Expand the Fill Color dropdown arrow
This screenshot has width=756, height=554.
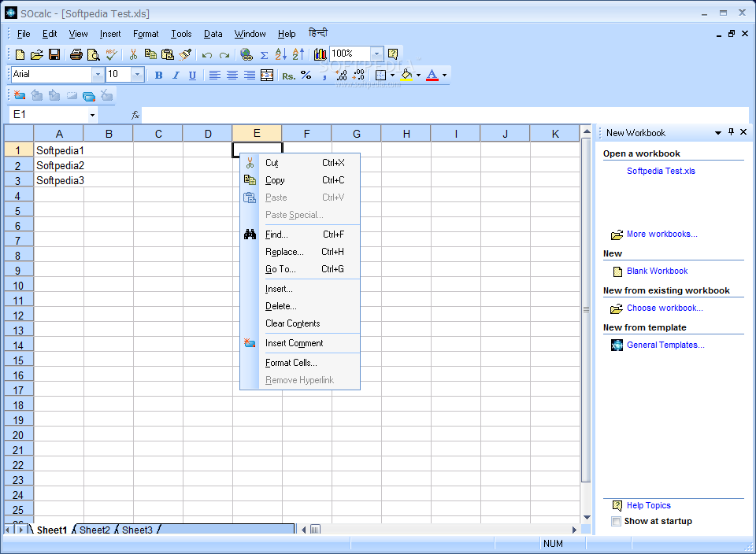[x=418, y=75]
